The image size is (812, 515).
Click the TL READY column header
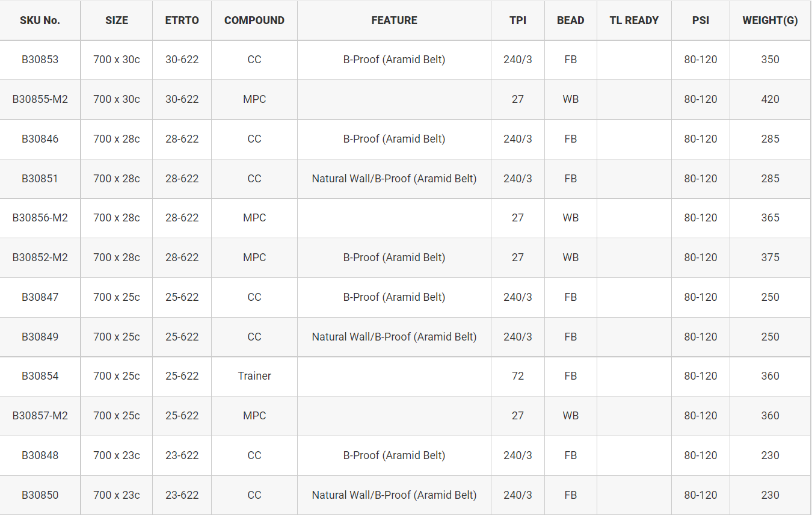tap(634, 20)
